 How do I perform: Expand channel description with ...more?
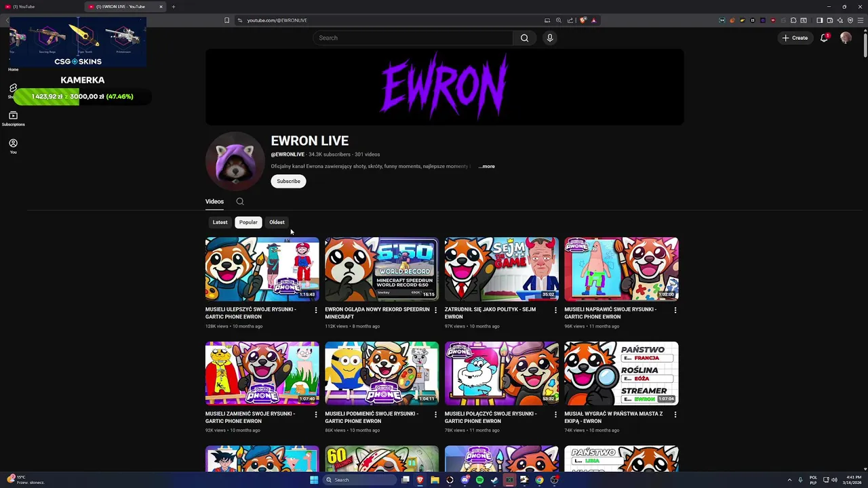point(486,166)
